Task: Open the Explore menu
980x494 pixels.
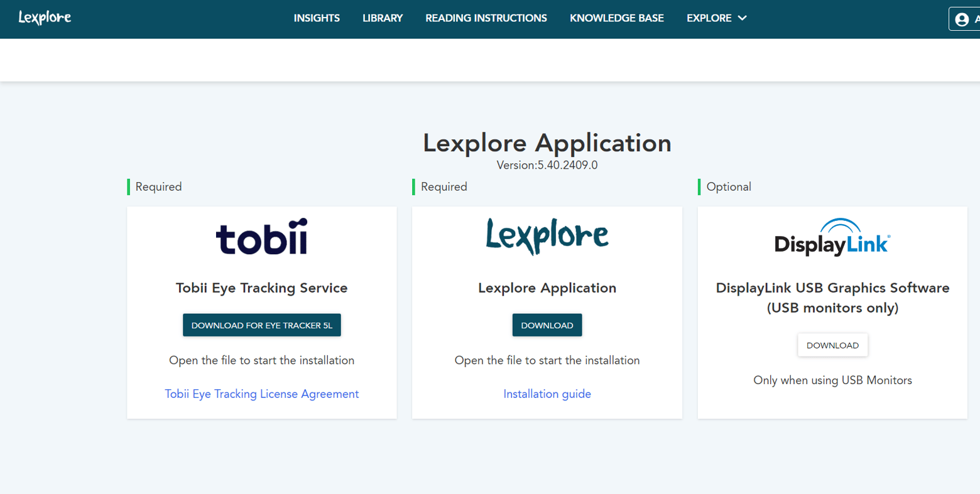Action: point(709,18)
